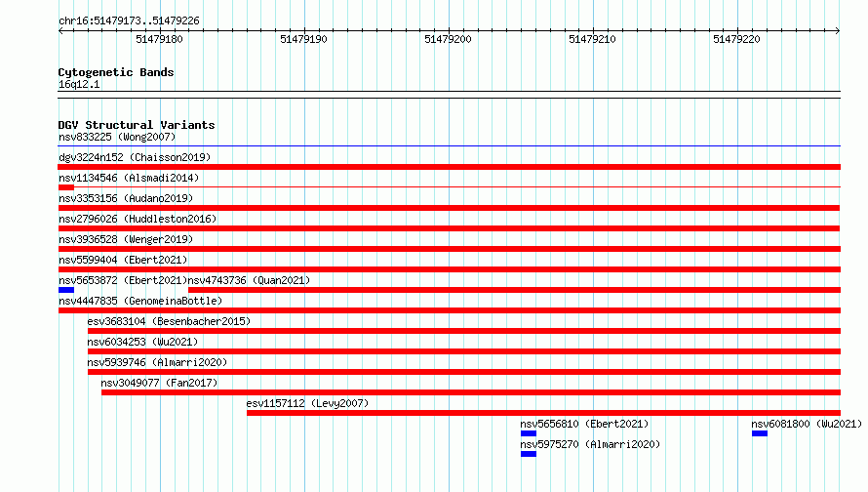Image resolution: width=868 pixels, height=492 pixels.
Task: Click the blue block under nsv6081800
Action: tap(760, 433)
